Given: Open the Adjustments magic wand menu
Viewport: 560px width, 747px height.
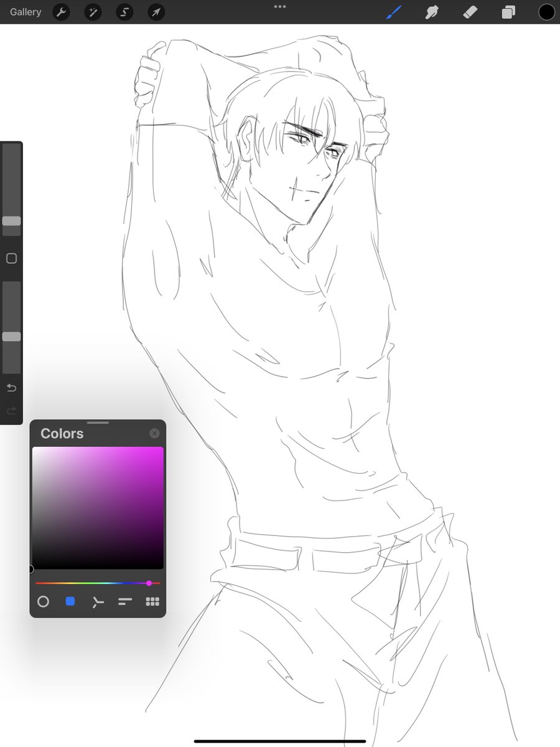Looking at the screenshot, I should (x=93, y=12).
